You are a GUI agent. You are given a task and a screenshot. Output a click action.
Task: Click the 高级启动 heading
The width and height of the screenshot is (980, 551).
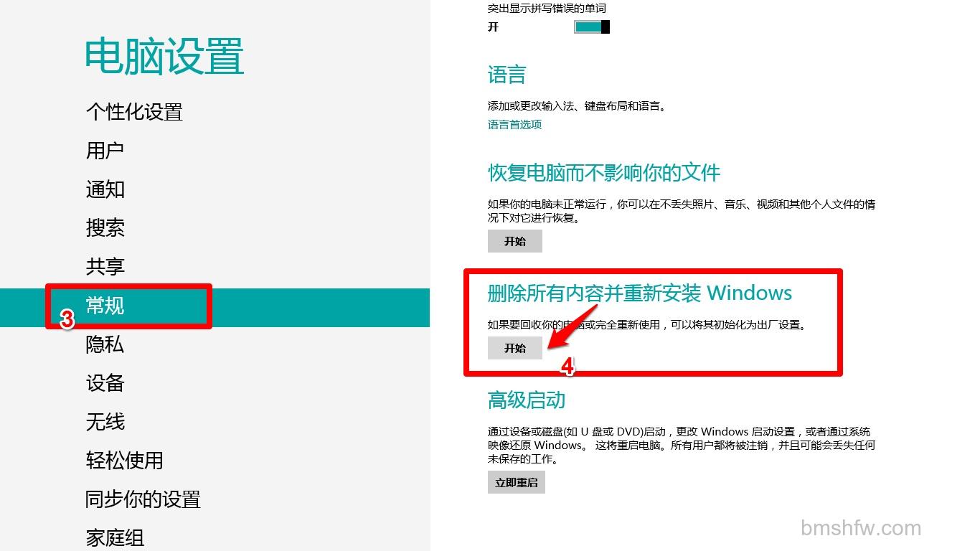[x=527, y=400]
